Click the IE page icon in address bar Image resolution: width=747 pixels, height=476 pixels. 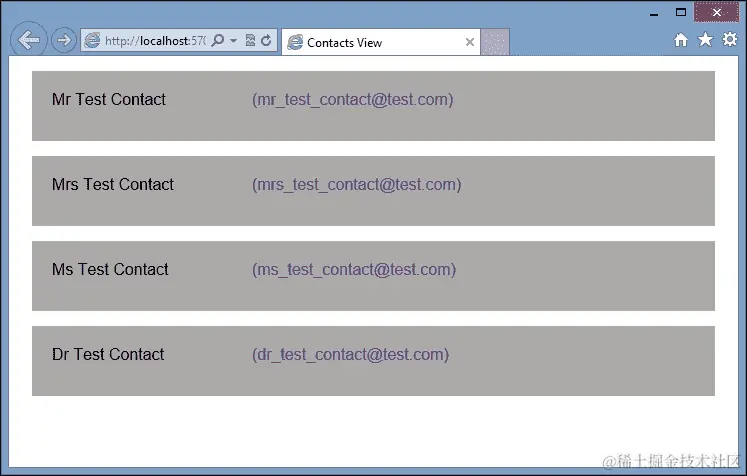tap(92, 41)
